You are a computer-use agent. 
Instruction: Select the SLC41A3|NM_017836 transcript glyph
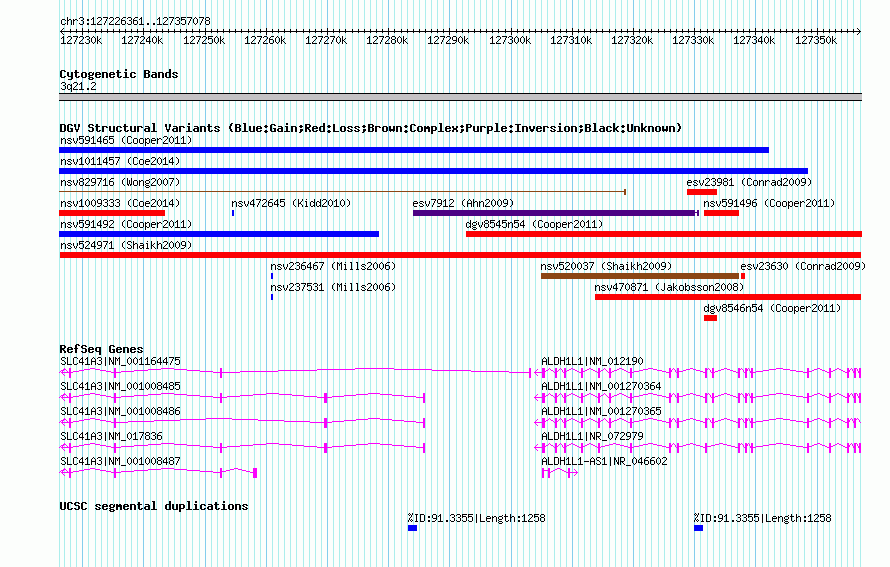[242, 448]
